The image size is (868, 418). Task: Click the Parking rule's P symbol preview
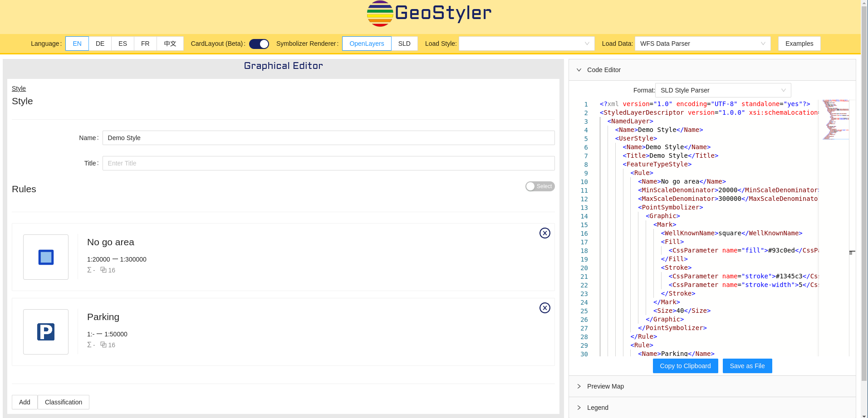pos(45,331)
